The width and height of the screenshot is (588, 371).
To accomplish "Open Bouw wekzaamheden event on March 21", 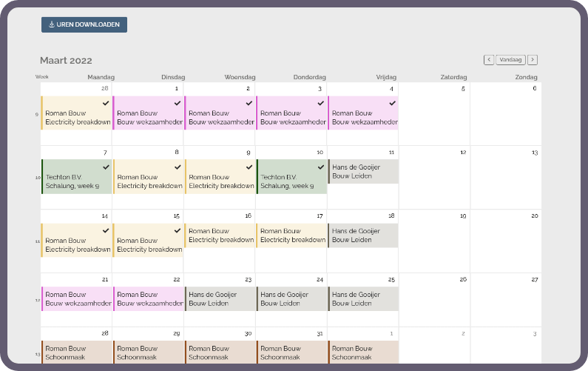I will tap(76, 299).
